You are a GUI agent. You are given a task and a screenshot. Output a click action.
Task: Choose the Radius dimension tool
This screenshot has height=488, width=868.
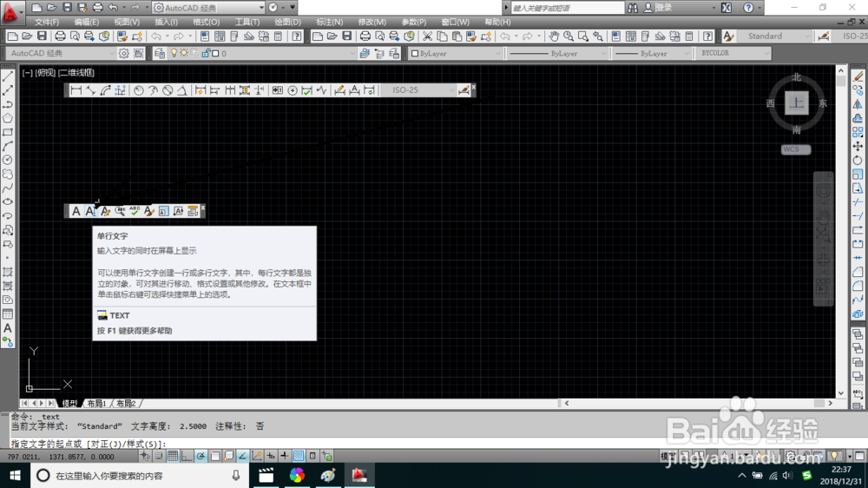point(138,90)
